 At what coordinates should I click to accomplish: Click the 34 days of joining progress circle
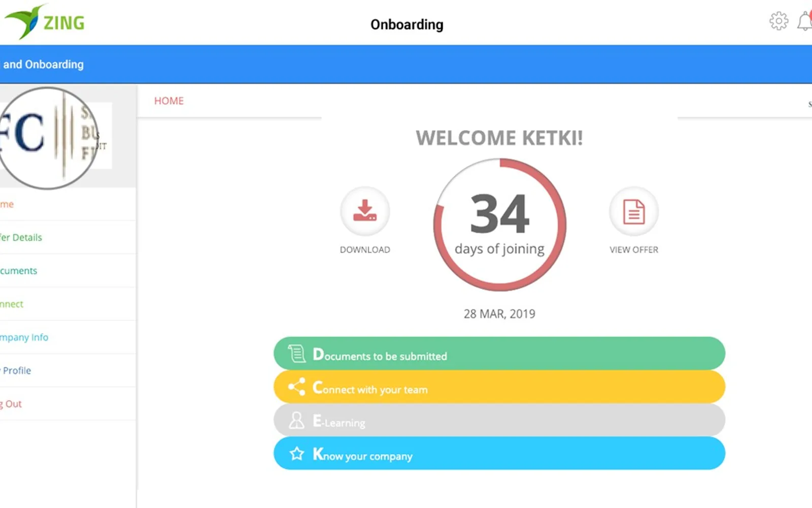tap(500, 225)
